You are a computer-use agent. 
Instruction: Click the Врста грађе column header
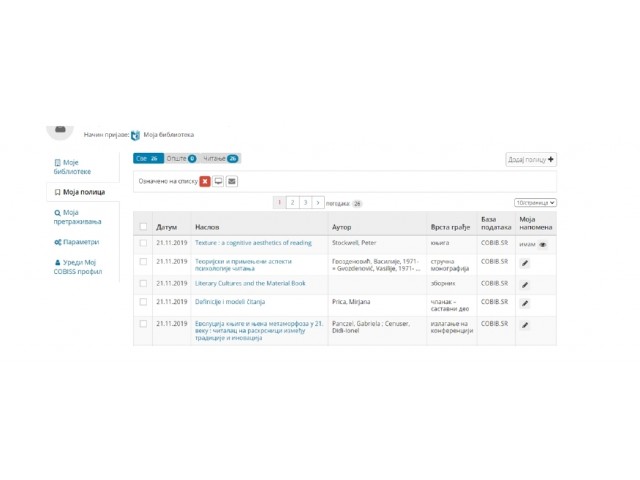pos(450,227)
